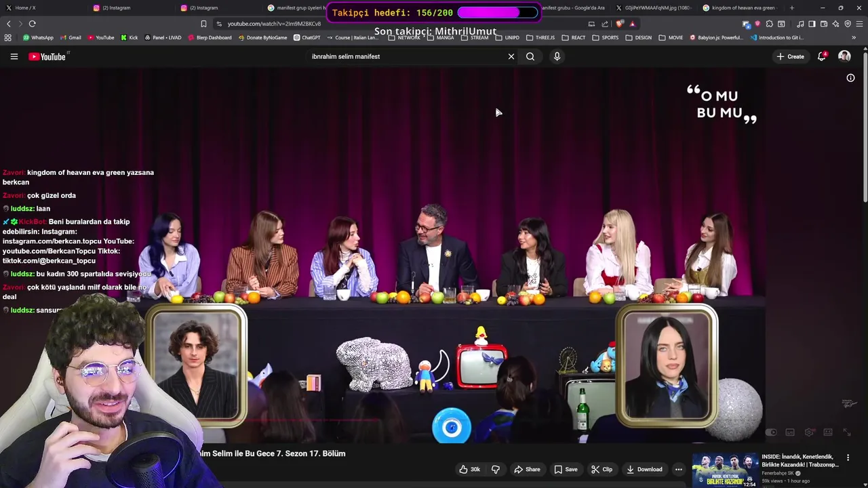Open more actions three-dot menu under video
The height and width of the screenshot is (488, 868).
coord(678,469)
